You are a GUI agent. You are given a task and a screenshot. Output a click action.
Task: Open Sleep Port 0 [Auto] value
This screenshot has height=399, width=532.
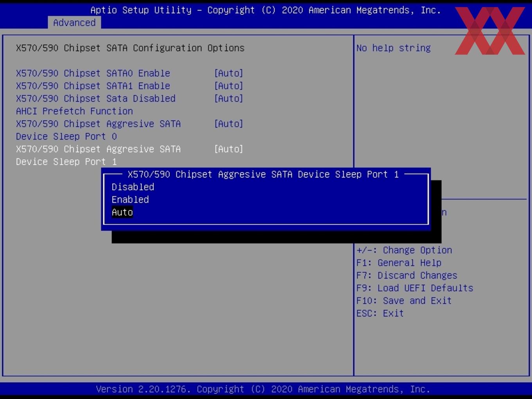pos(228,124)
